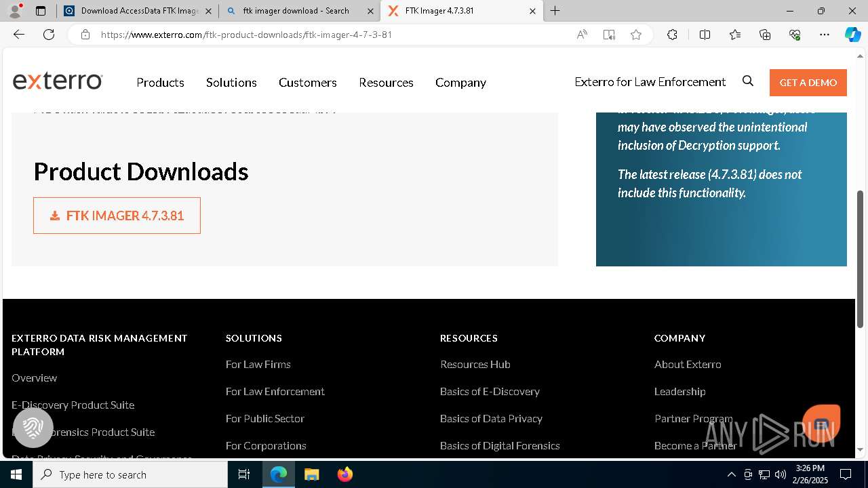Image resolution: width=868 pixels, height=488 pixels.
Task: Open the Windows Start menu
Action: 16,474
